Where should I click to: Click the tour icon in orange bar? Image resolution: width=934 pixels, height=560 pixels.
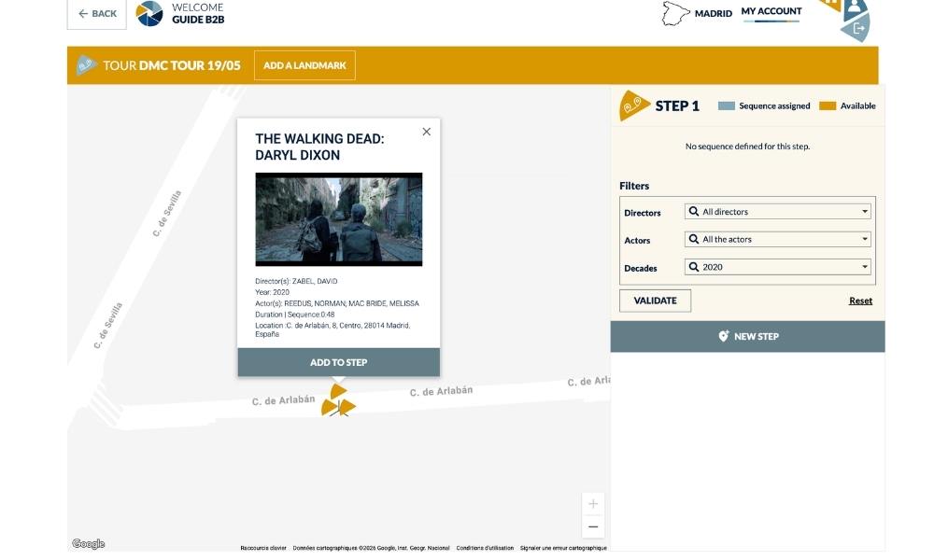[x=86, y=65]
